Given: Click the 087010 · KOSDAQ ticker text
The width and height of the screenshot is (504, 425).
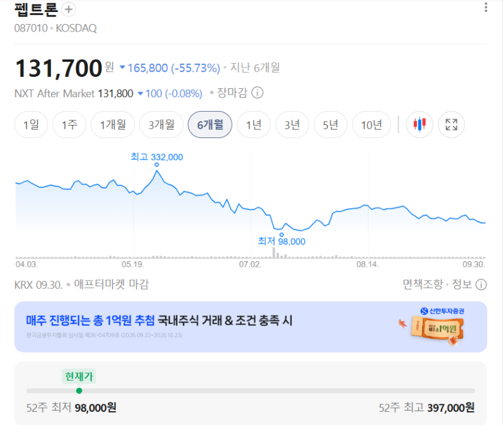Looking at the screenshot, I should click(x=55, y=28).
